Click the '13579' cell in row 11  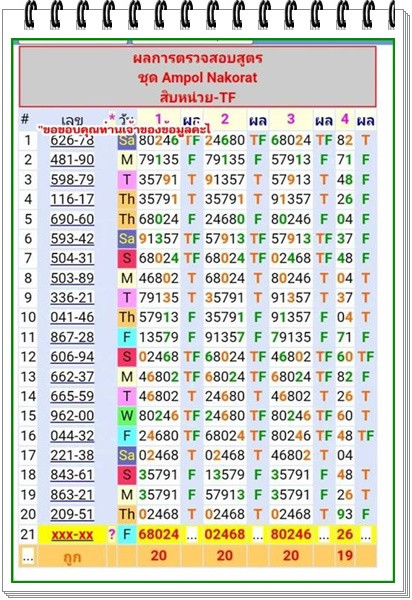coord(158,337)
